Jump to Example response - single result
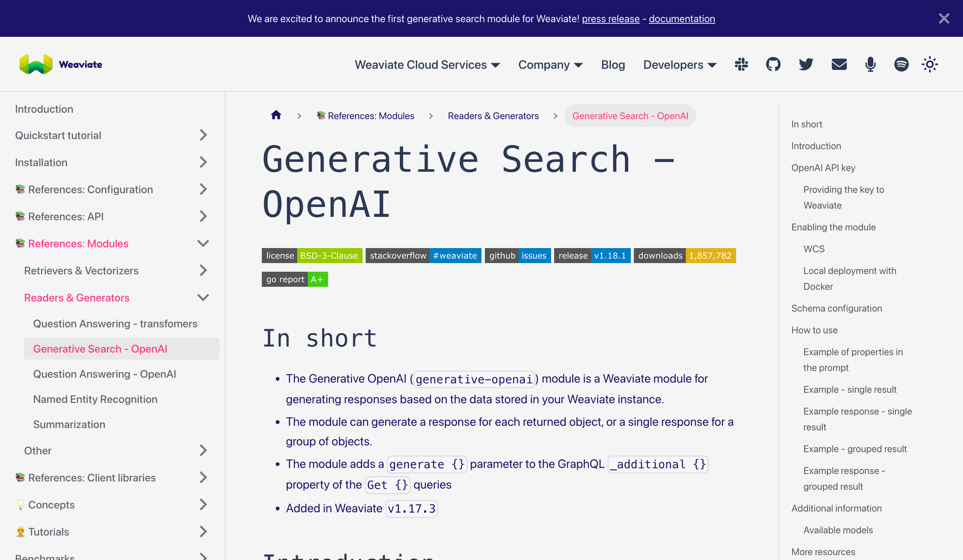Viewport: 963px width, 560px height. tap(858, 419)
